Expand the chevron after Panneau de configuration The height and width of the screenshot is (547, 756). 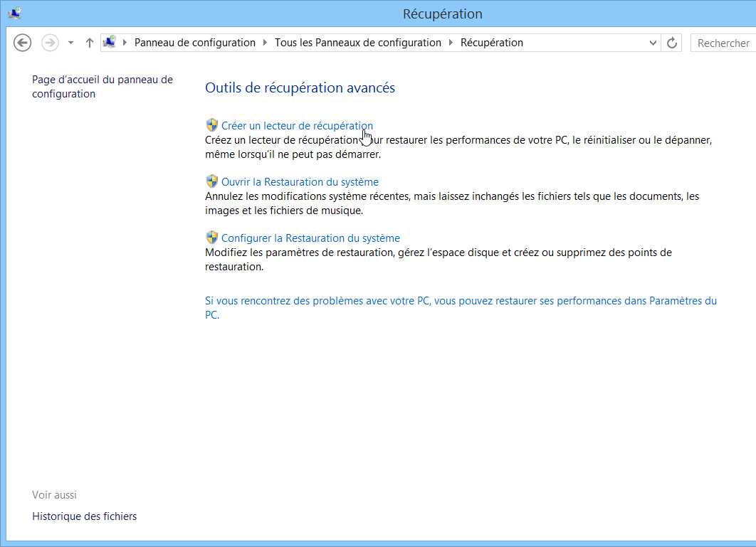pyautogui.click(x=263, y=42)
